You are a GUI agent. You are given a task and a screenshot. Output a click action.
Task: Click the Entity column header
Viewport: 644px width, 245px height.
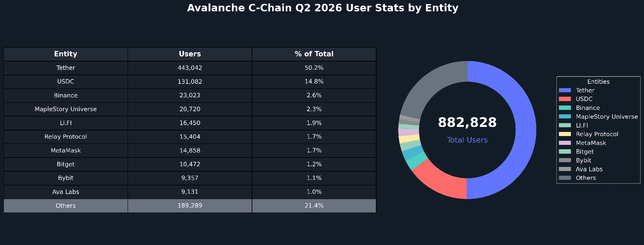pos(66,54)
